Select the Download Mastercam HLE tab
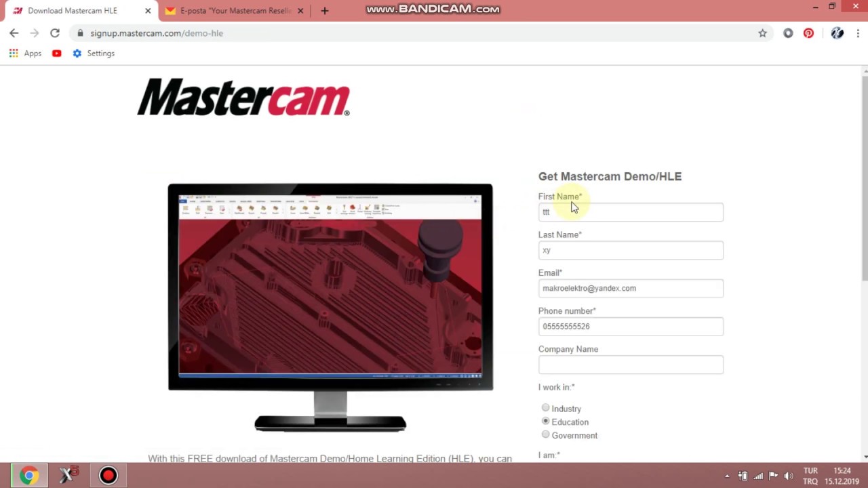 pos(79,11)
